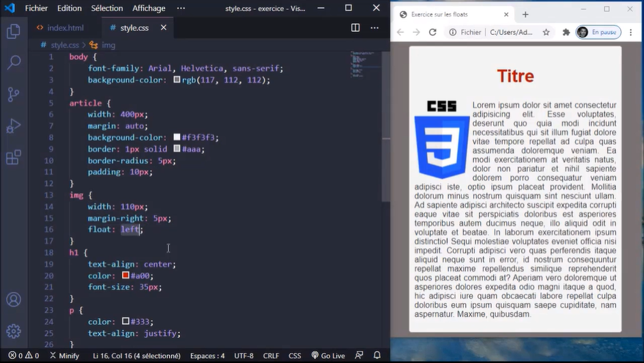The height and width of the screenshot is (363, 644).
Task: Open the Extensions view
Action: pyautogui.click(x=14, y=157)
